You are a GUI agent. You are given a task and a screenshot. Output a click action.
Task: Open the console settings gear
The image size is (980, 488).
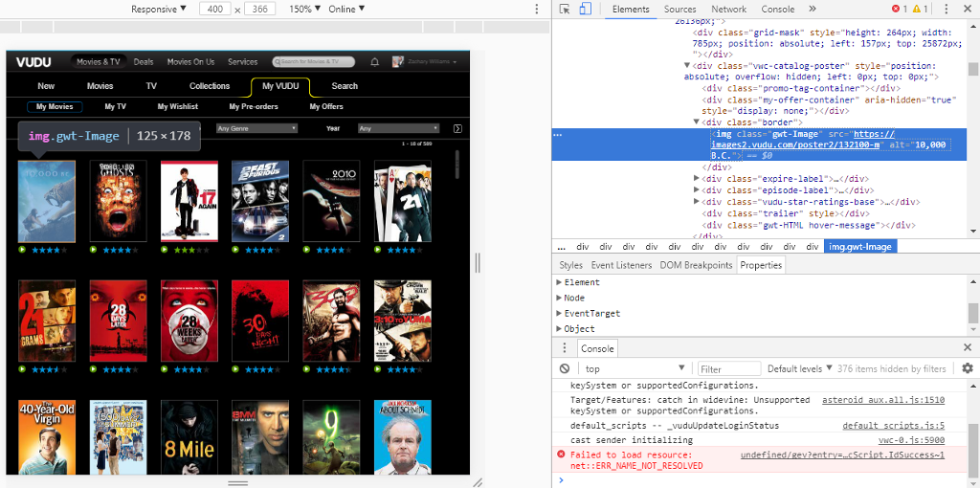[x=968, y=368]
